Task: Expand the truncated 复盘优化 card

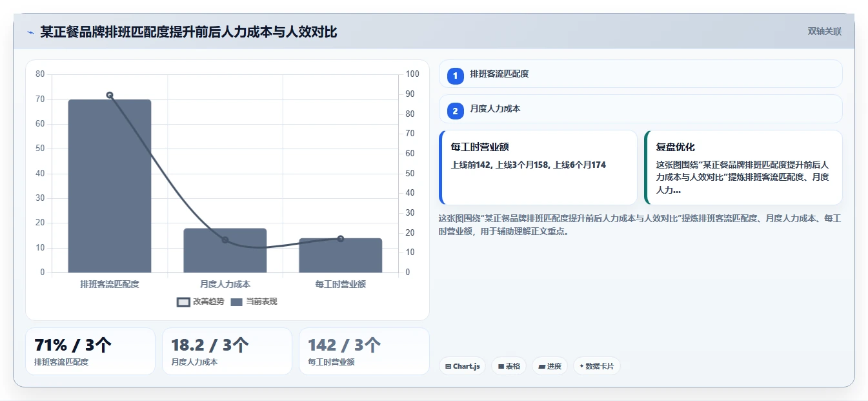Action: [x=743, y=167]
